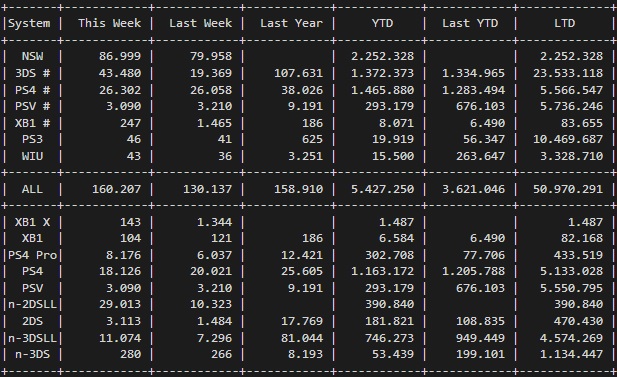617x377 pixels.
Task: Click n-2DSLL This Week value 29.013
Action: (x=120, y=304)
